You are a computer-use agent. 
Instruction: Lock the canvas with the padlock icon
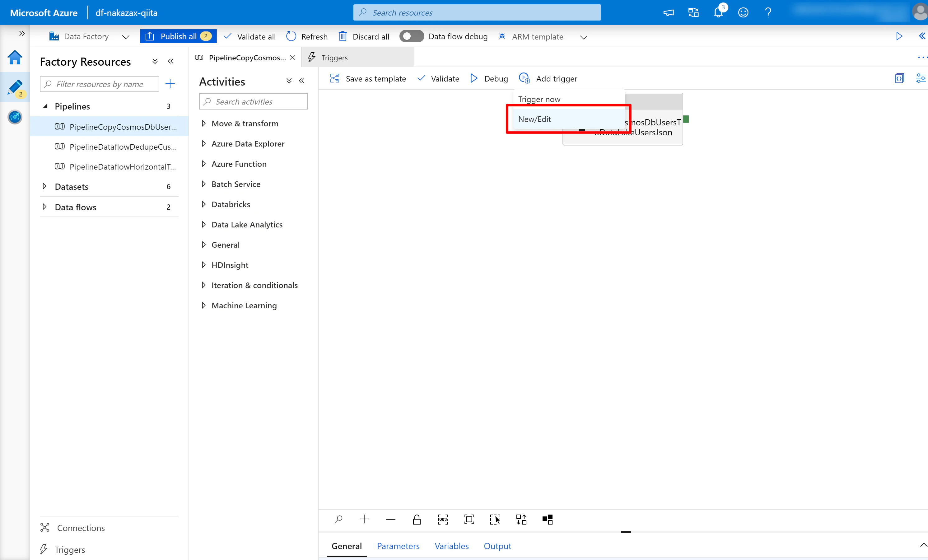(417, 520)
